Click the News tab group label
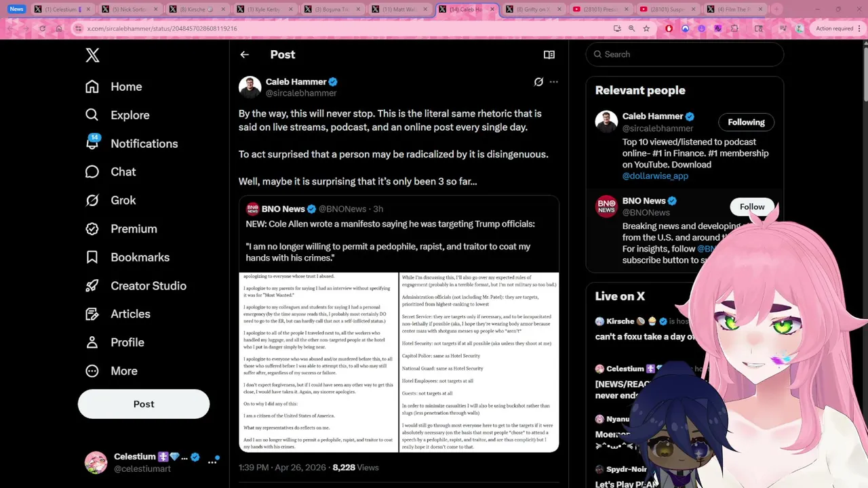The width and height of the screenshot is (868, 488). coord(17,9)
